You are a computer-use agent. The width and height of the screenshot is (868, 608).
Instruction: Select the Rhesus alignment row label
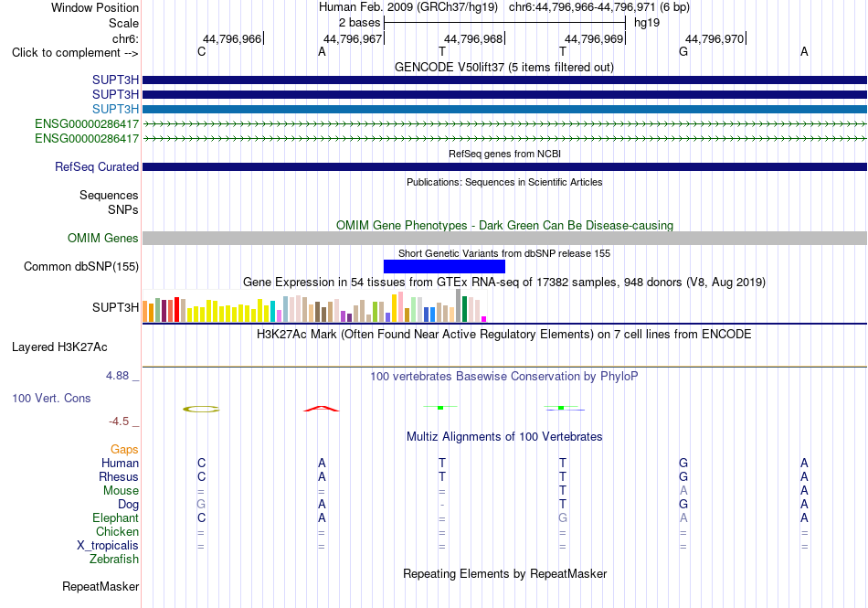[x=119, y=476]
